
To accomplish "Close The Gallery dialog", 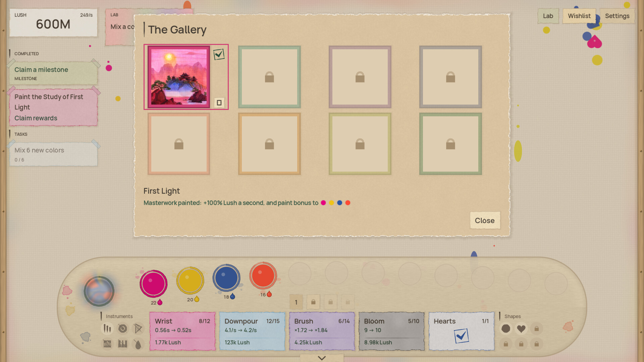I will [x=485, y=220].
